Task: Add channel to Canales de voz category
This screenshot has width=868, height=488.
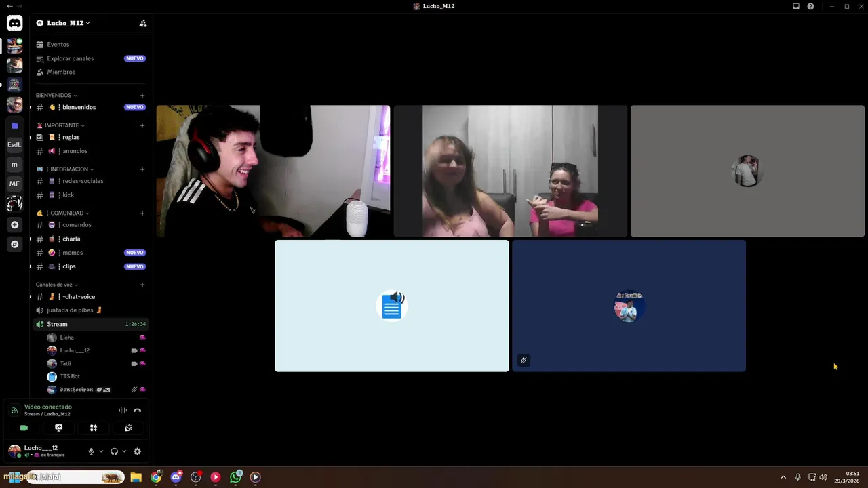Action: (x=142, y=285)
